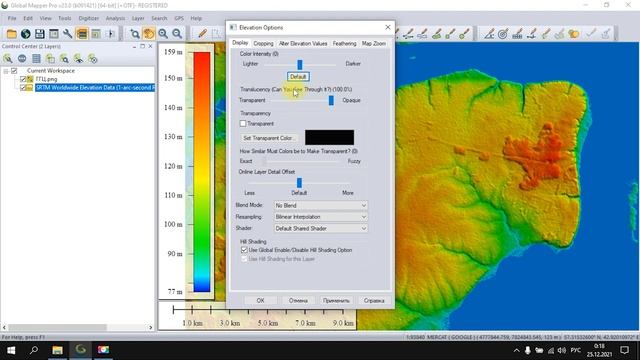
Task: Click the target range ring icon
Action: 503,34
